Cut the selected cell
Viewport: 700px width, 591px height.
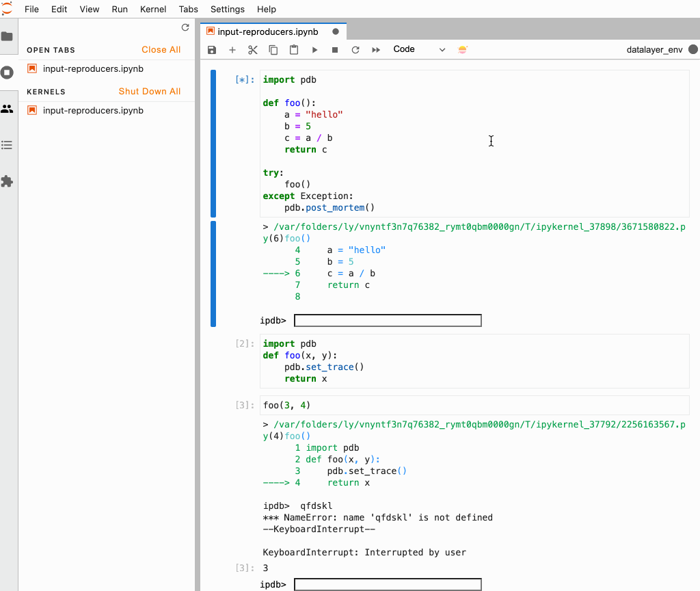[x=253, y=49]
